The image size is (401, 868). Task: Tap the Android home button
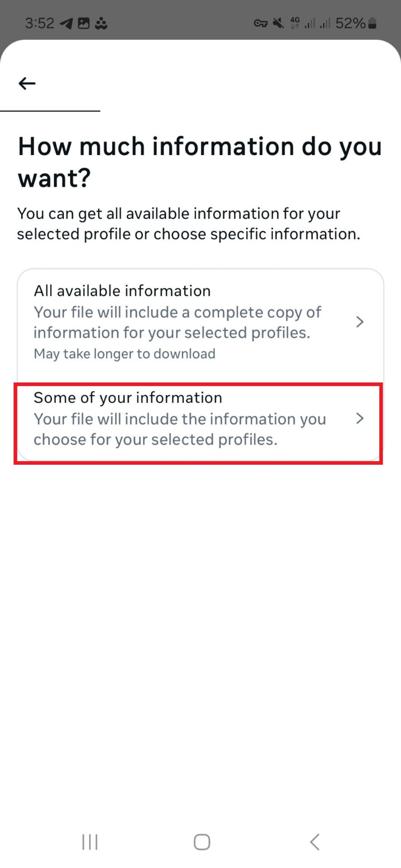[202, 842]
